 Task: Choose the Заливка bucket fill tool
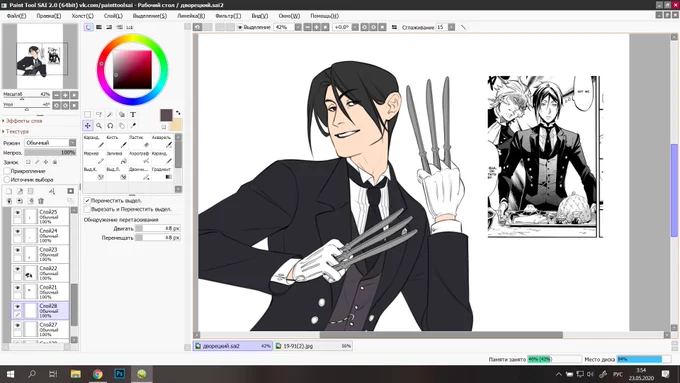[x=117, y=158]
